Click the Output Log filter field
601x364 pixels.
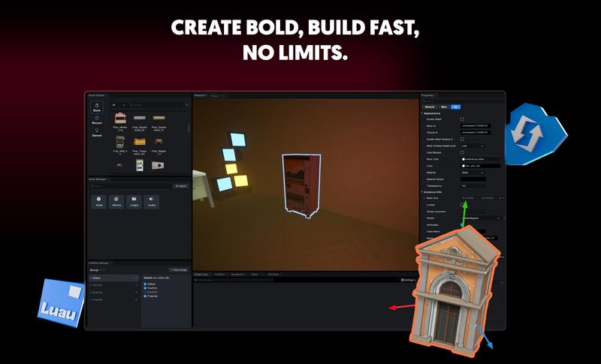click(234, 280)
